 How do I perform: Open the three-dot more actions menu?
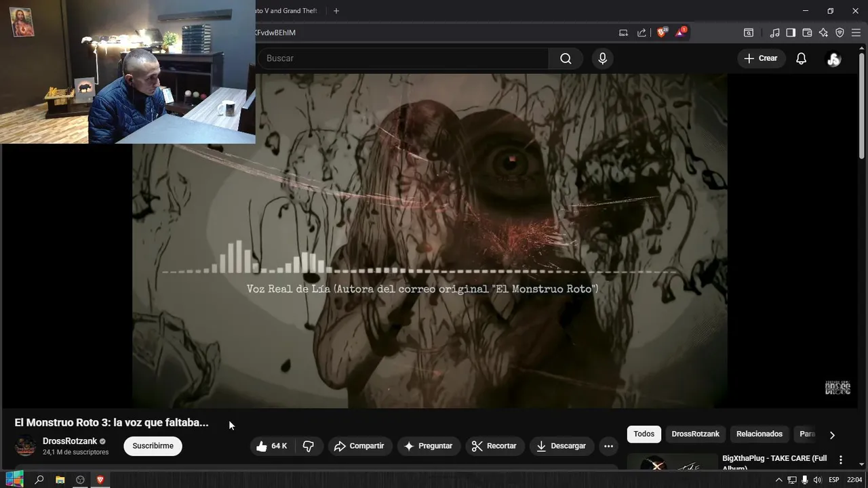pyautogui.click(x=608, y=446)
